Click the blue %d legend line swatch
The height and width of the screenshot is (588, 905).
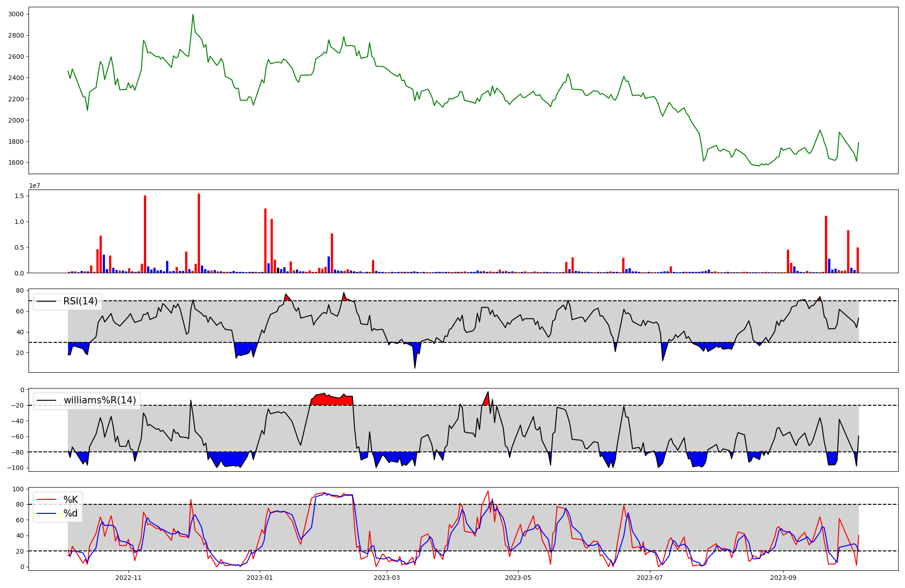[47, 513]
